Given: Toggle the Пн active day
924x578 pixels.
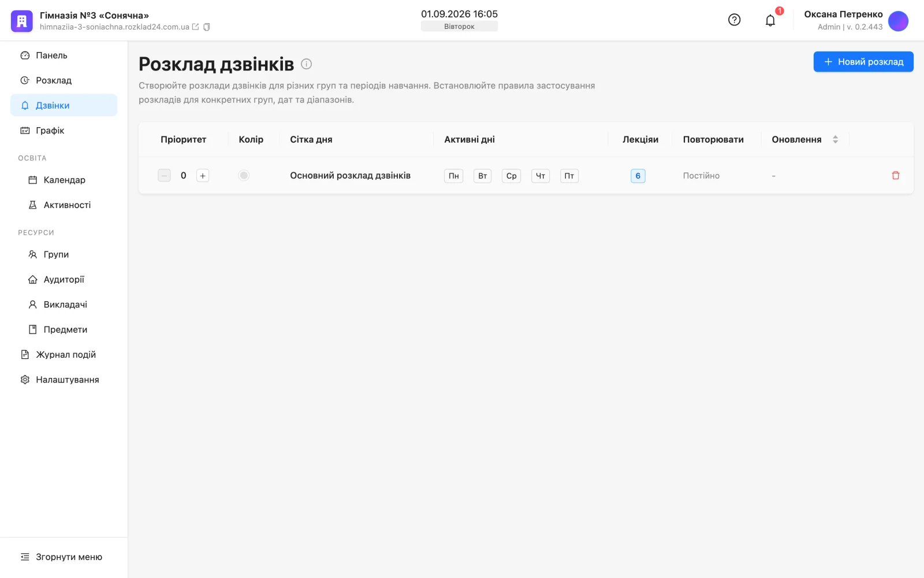Looking at the screenshot, I should click(454, 176).
